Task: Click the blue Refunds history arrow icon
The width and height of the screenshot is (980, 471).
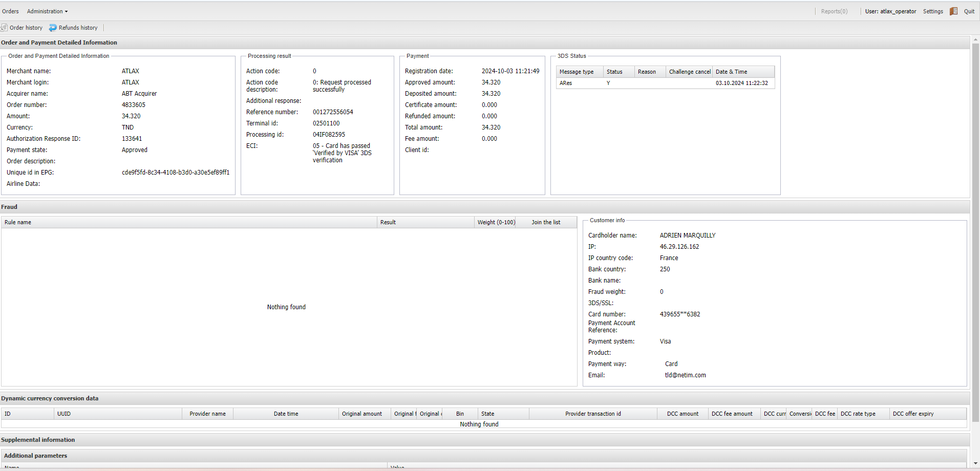Action: (x=53, y=28)
